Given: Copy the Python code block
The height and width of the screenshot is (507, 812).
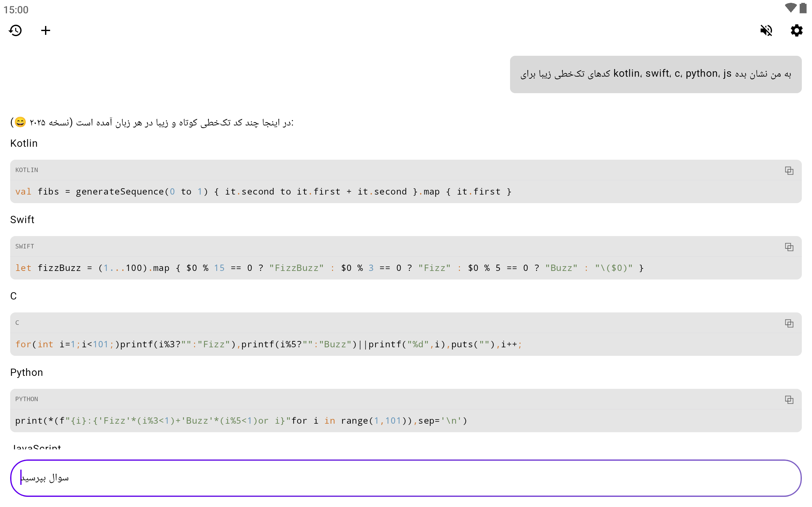Looking at the screenshot, I should click(789, 400).
